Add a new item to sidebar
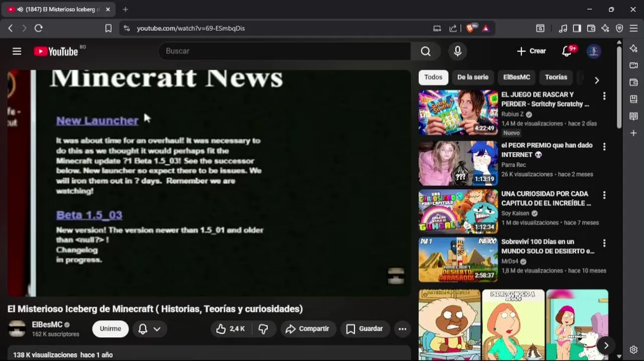This screenshot has height=361, width=644. click(634, 133)
